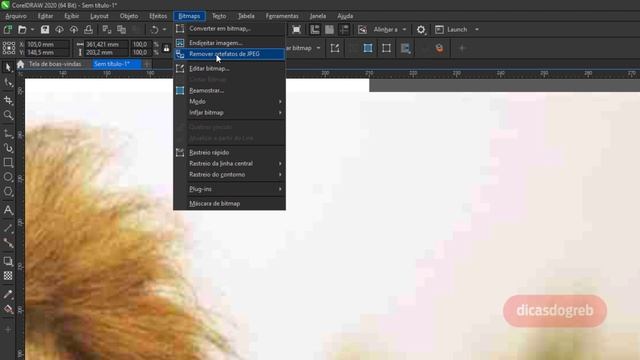This screenshot has height=360, width=640.
Task: Choose Endireitar imagem
Action: tap(229, 42)
